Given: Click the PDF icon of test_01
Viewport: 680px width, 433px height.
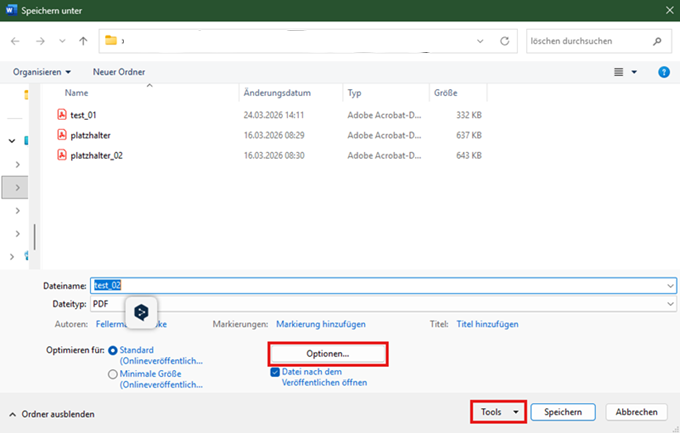Looking at the screenshot, I should pyautogui.click(x=62, y=115).
